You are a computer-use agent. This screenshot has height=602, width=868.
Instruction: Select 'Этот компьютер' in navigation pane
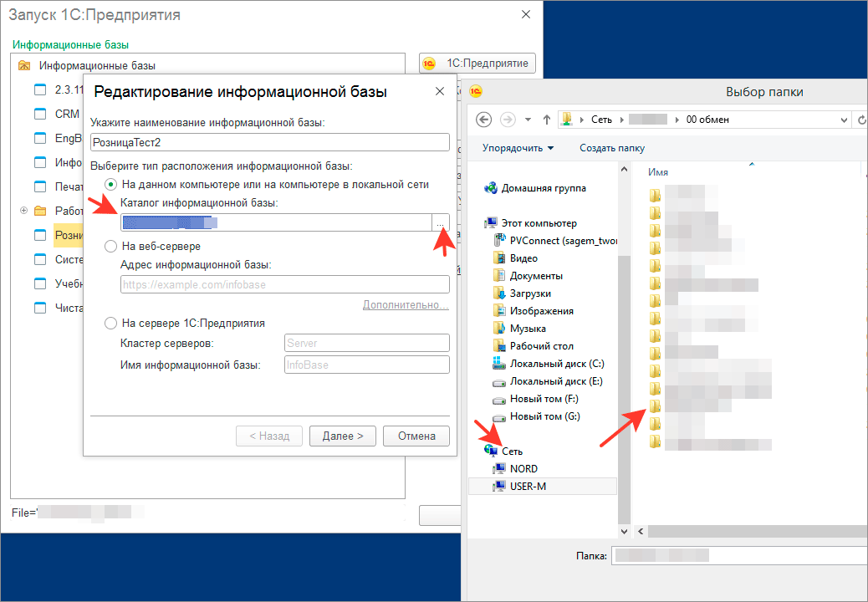pyautogui.click(x=530, y=223)
